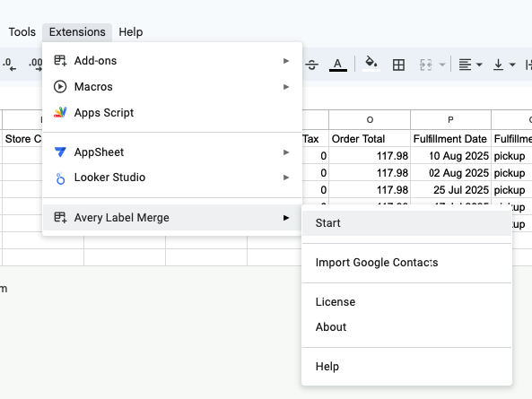Click the vertical align icon
The height and width of the screenshot is (399, 532).
pyautogui.click(x=498, y=65)
